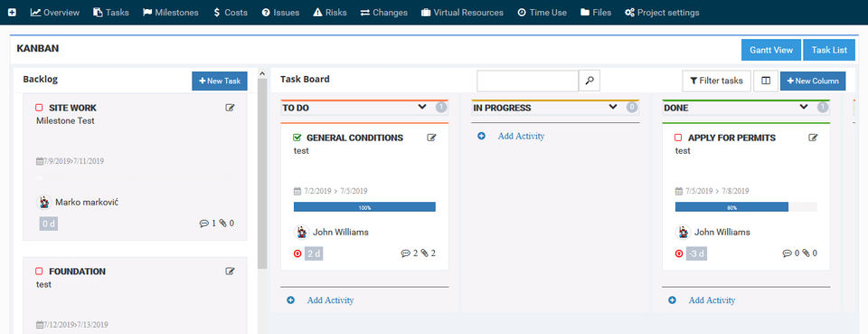
Task: Focus the Task Board search field
Action: (x=527, y=81)
